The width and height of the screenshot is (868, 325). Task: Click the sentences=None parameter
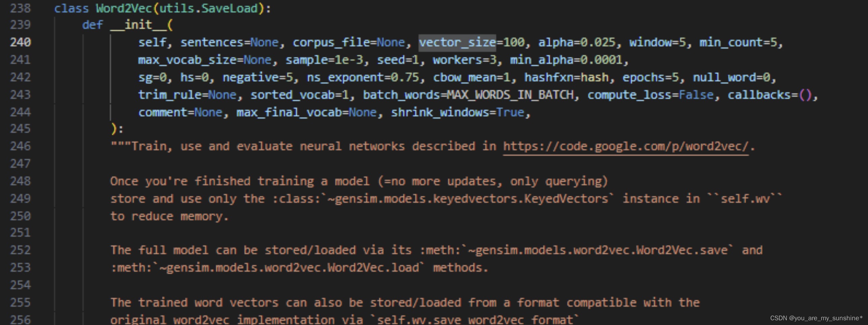(x=230, y=42)
